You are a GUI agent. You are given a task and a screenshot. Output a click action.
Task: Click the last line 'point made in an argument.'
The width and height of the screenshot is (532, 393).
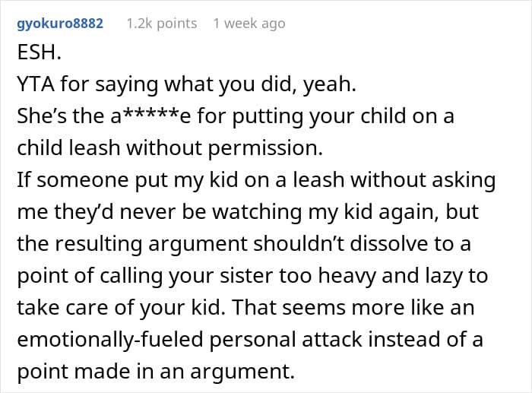coord(156,371)
